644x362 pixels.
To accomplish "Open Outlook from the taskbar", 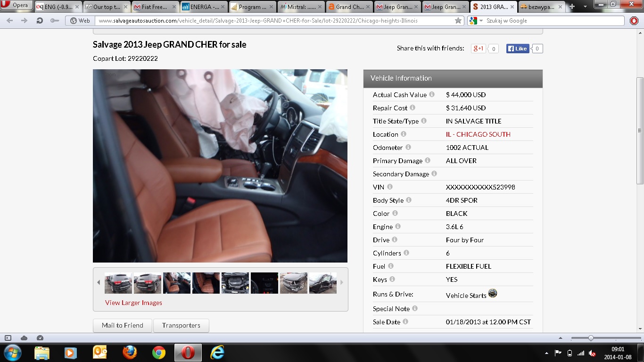I will click(100, 353).
